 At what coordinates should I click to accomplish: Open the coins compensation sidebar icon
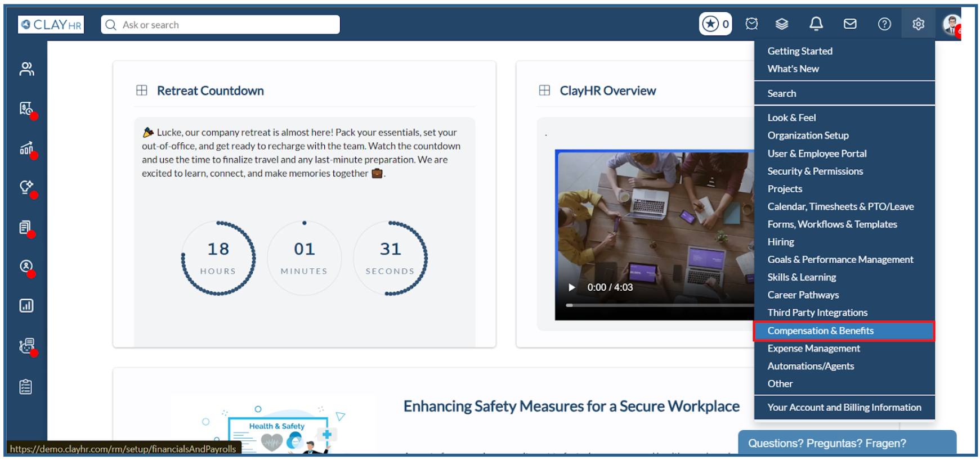26,346
